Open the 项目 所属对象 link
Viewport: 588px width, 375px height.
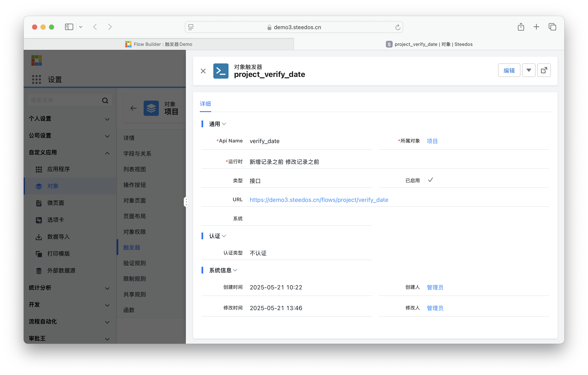pos(432,141)
